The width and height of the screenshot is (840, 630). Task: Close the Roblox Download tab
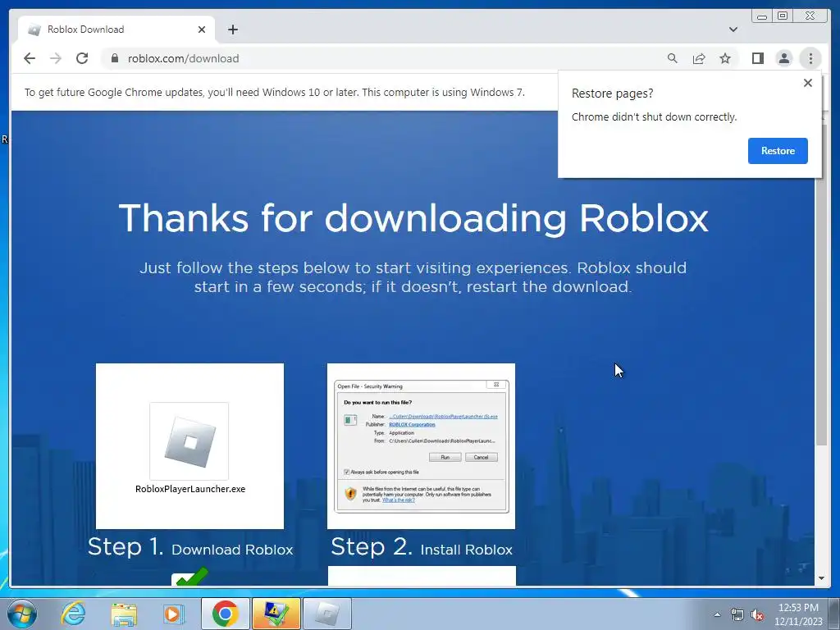[202, 30]
